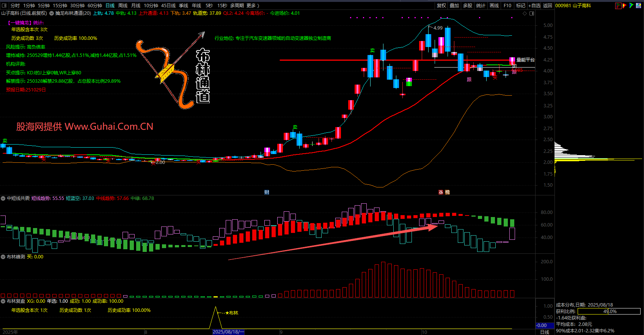This screenshot has width=644, height=335.
Task: Toggle the right panel icon above chart
Action: 532,13
